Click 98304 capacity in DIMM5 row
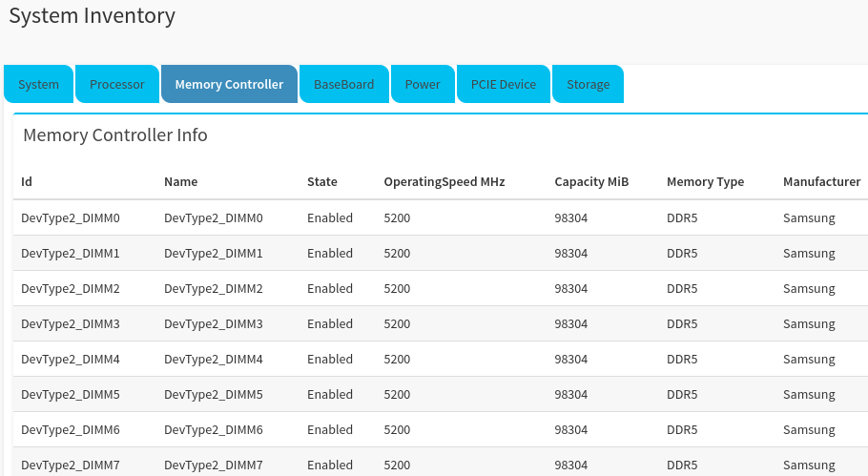Image resolution: width=868 pixels, height=476 pixels. point(570,395)
